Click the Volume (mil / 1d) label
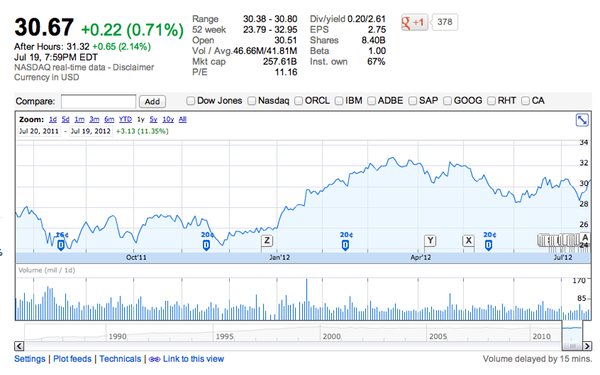This screenshot has height=375, width=600. pyautogui.click(x=47, y=270)
